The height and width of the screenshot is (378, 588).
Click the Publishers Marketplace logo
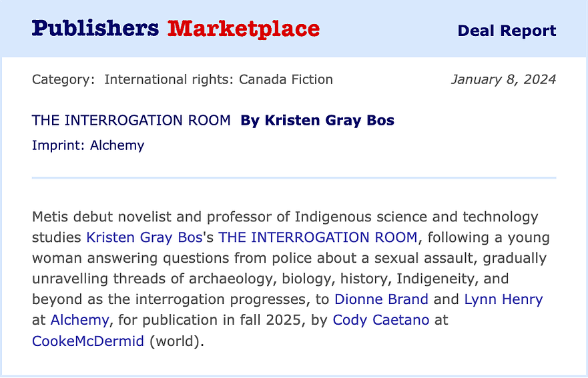click(x=176, y=29)
